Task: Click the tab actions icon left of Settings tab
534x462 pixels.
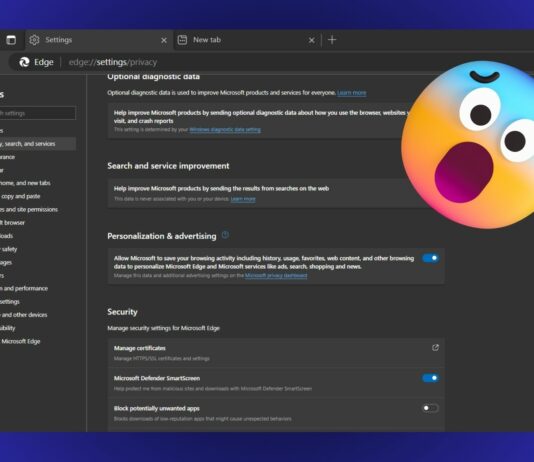Action: tap(11, 40)
